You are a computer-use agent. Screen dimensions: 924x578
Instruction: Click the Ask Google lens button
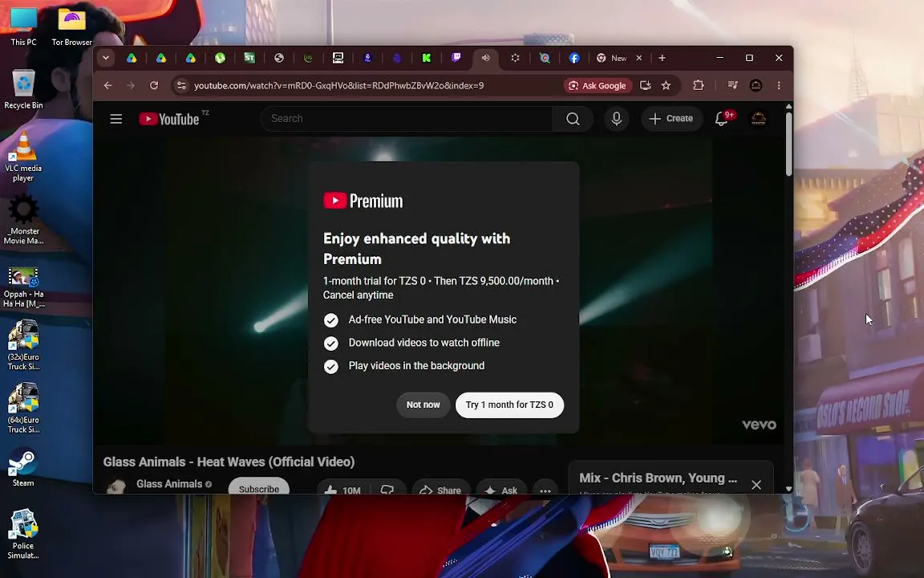pyautogui.click(x=598, y=86)
